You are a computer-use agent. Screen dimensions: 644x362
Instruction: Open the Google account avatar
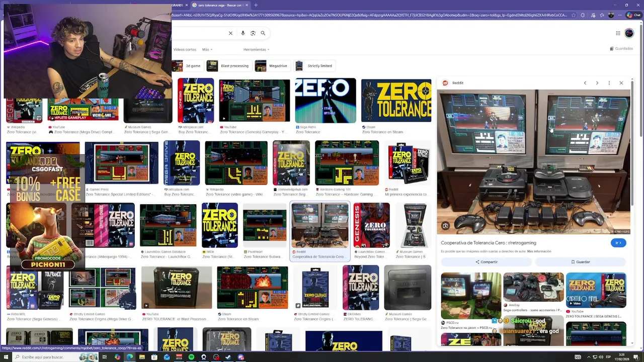(629, 33)
